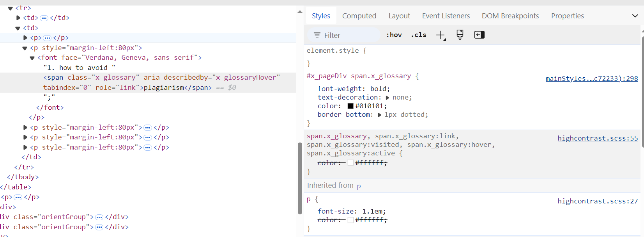
Task: Click ellipsis badge in first td node
Action: [x=44, y=18]
